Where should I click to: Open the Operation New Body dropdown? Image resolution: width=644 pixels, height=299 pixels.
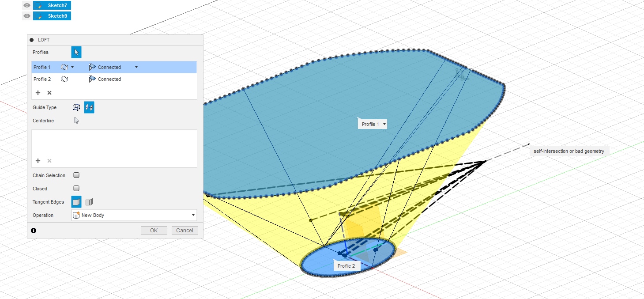tap(134, 215)
